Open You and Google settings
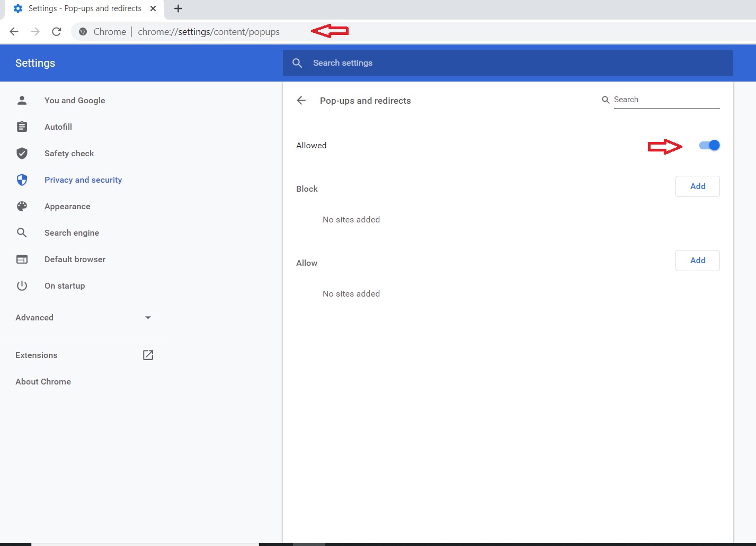The height and width of the screenshot is (546, 756). (75, 101)
